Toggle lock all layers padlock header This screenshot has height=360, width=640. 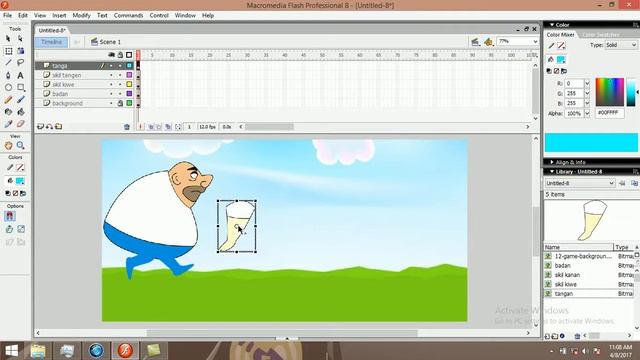click(120, 55)
